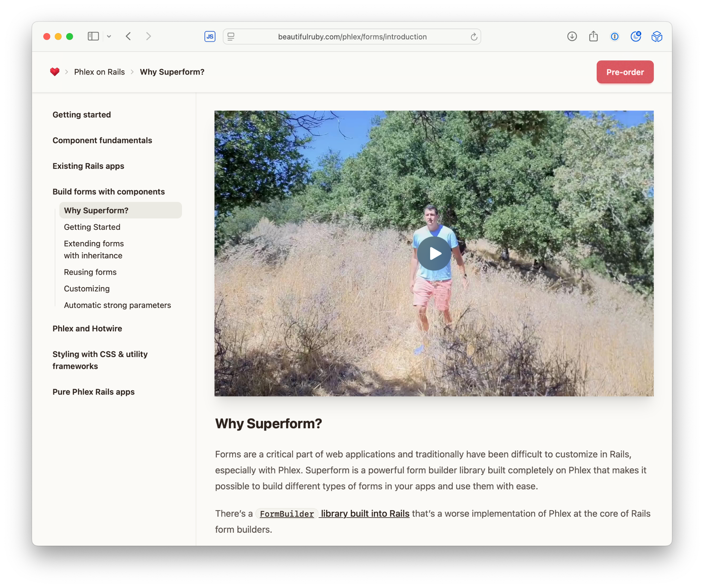Click the 1Password extension icon
This screenshot has height=588, width=704.
pyautogui.click(x=615, y=36)
